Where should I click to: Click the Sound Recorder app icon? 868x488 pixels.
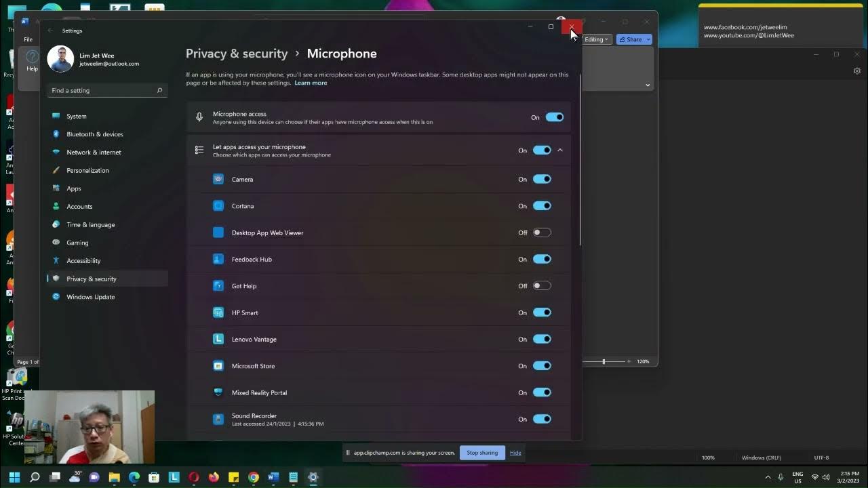218,419
